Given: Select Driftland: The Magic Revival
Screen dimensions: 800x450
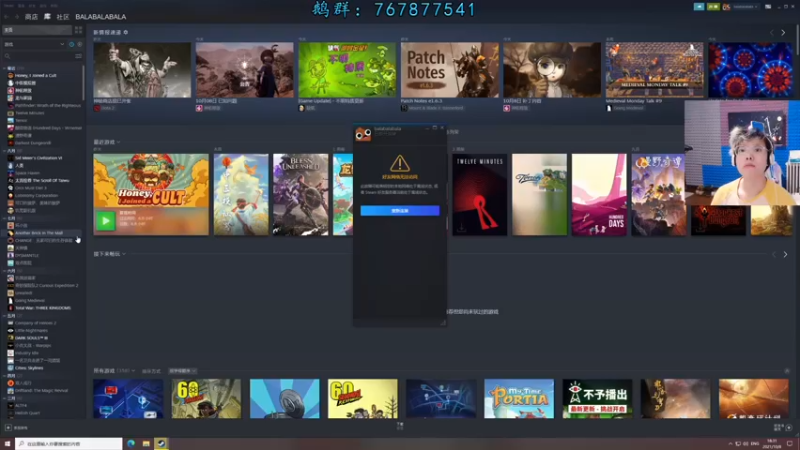Looking at the screenshot, I should tap(41, 390).
